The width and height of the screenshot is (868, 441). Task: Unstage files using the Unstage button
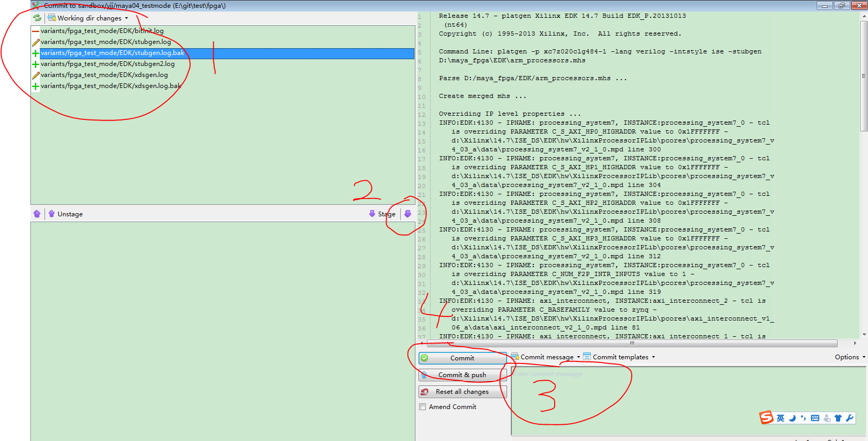65,214
